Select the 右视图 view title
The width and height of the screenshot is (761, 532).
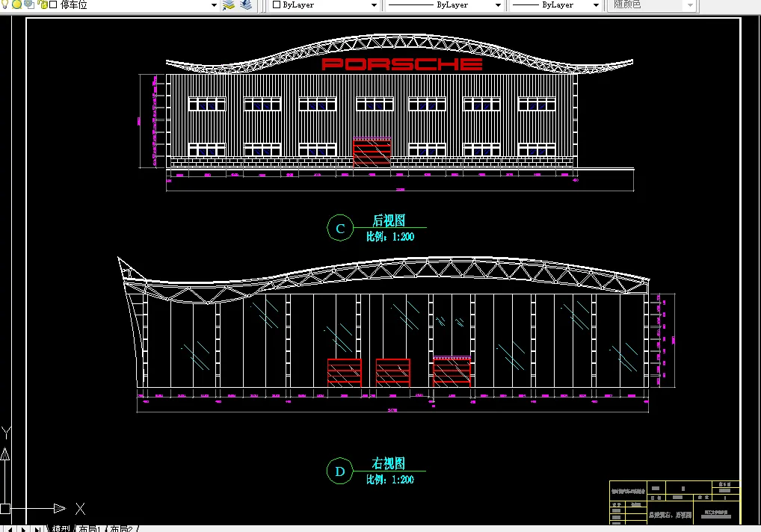coord(388,463)
